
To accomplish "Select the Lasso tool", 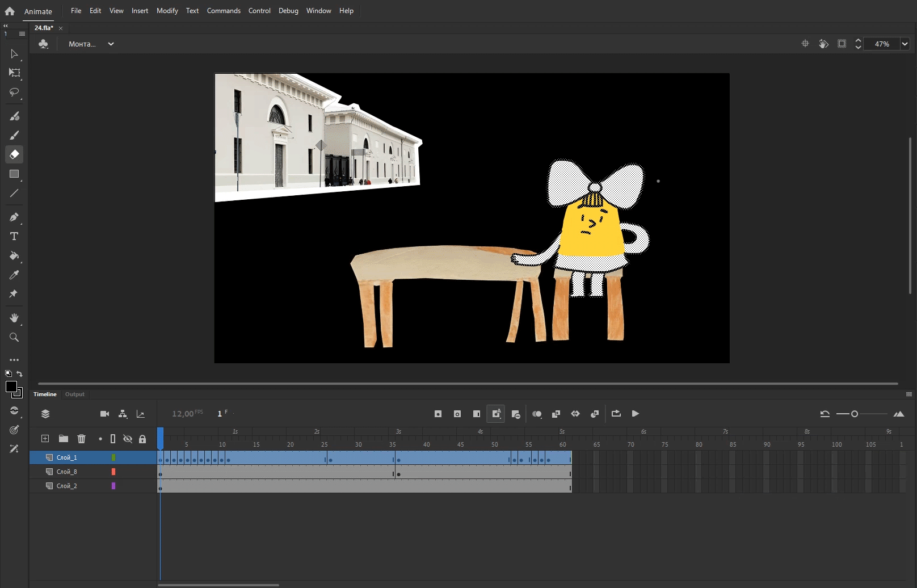I will (x=14, y=92).
